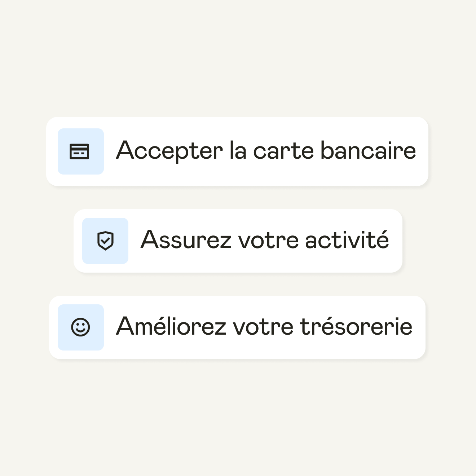This screenshot has width=476, height=476.
Task: Click the word "bancaire"
Action: tap(368, 151)
